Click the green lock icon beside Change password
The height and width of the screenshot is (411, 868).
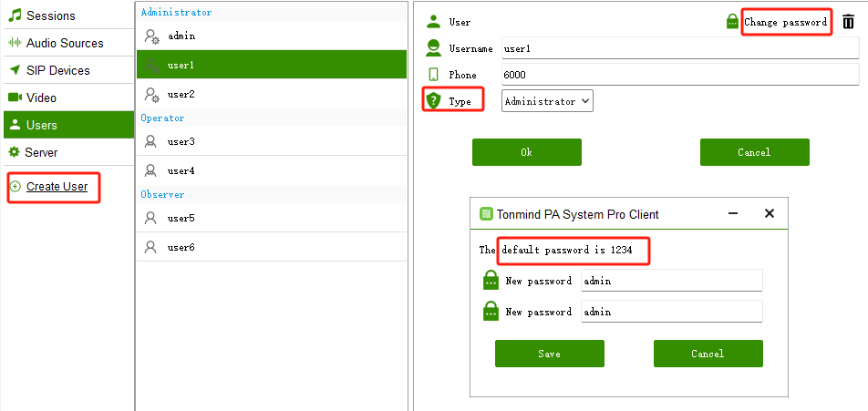tap(732, 22)
